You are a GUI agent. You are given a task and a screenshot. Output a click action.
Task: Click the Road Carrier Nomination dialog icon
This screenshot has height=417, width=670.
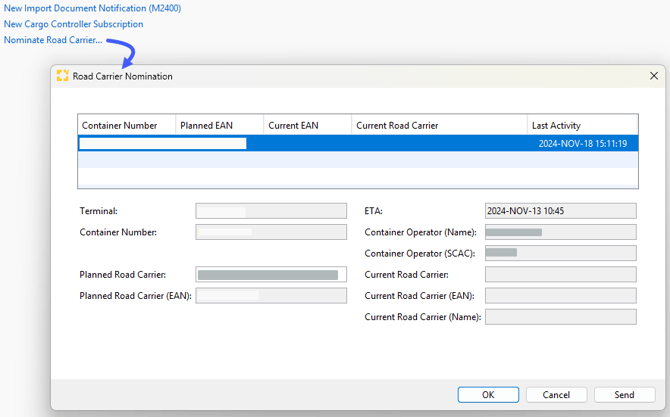pyautogui.click(x=62, y=76)
